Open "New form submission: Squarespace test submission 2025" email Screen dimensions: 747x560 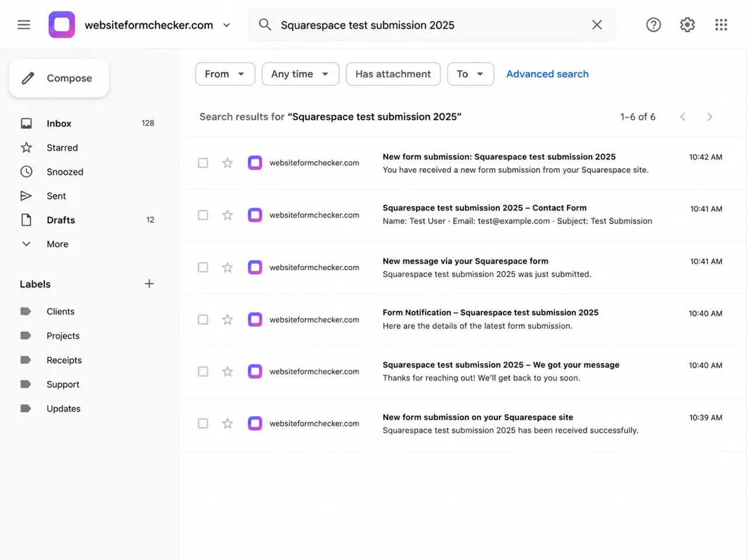[x=463, y=163]
